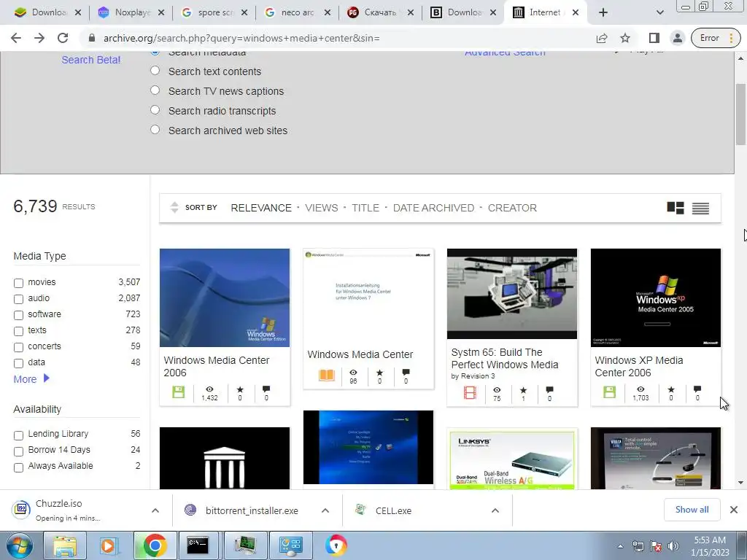The image size is (747, 560).
Task: Open Windows Media Center 2006 thumbnail
Action: pos(225,297)
